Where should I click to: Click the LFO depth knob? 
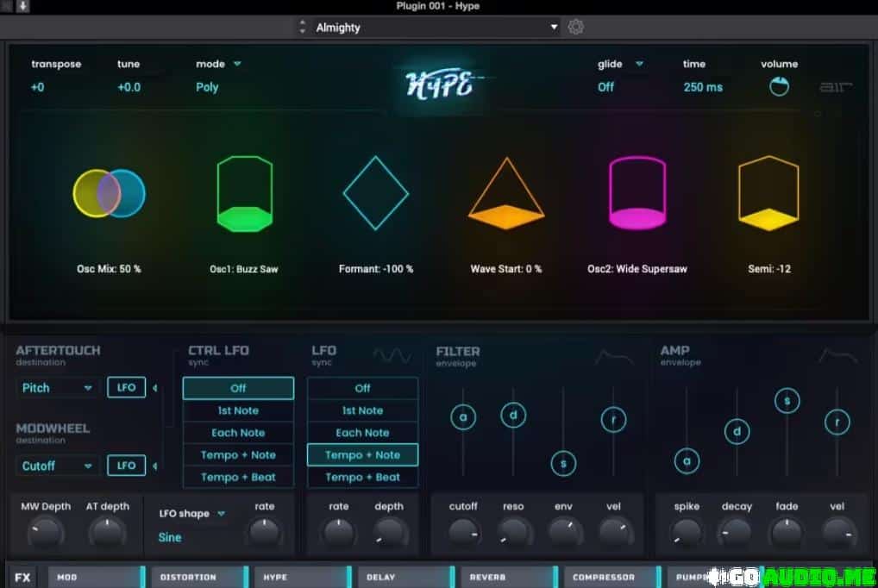pos(389,533)
